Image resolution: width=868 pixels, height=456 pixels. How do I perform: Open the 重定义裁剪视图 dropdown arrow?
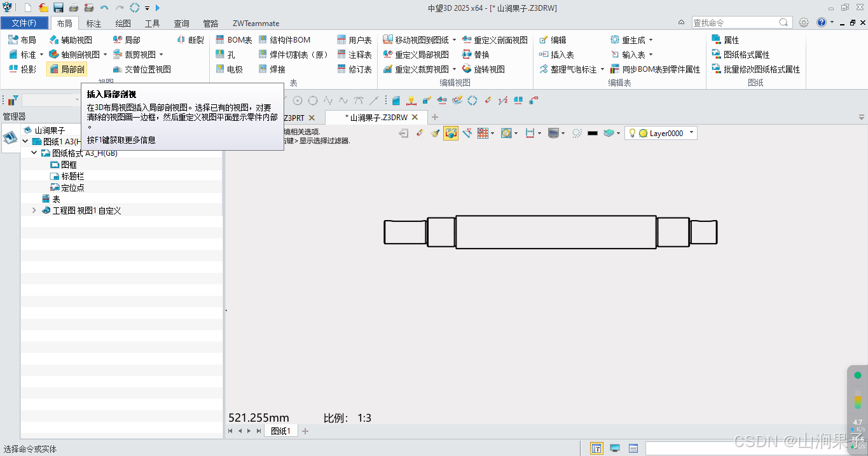[454, 69]
